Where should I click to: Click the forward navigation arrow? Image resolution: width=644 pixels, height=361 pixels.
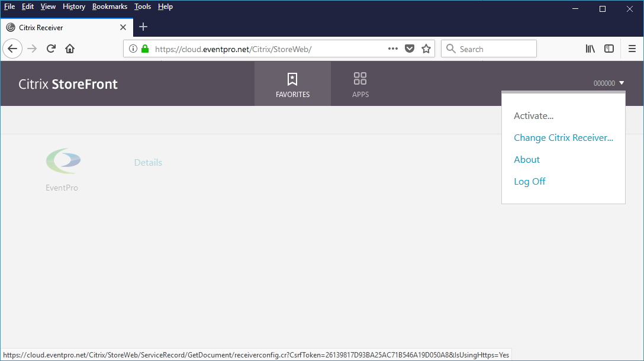coord(32,49)
